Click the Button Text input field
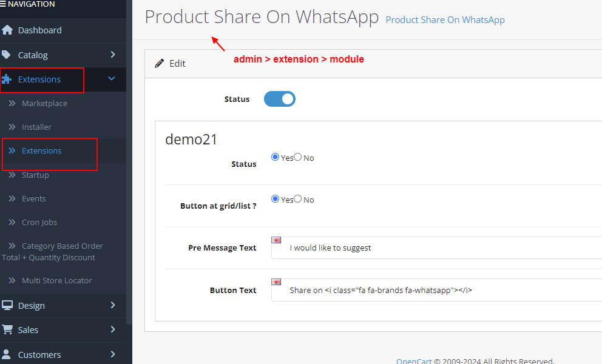602x364 pixels. [x=436, y=290]
